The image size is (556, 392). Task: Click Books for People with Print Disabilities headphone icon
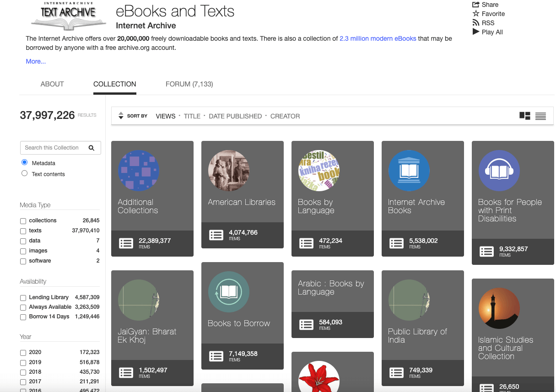tap(499, 171)
